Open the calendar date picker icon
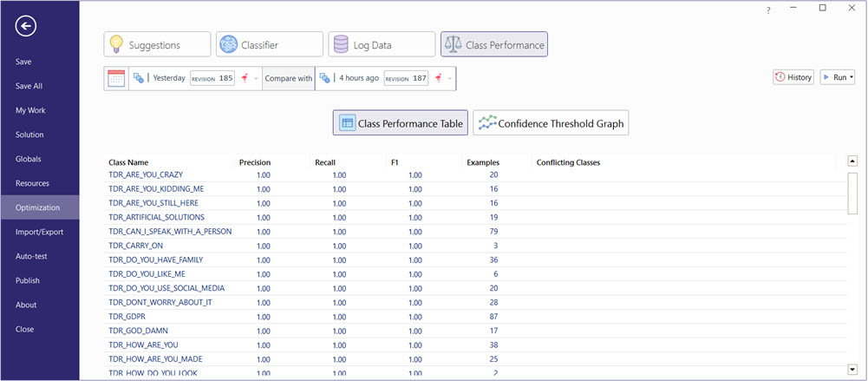Viewport: 868px width, 381px height. point(116,78)
